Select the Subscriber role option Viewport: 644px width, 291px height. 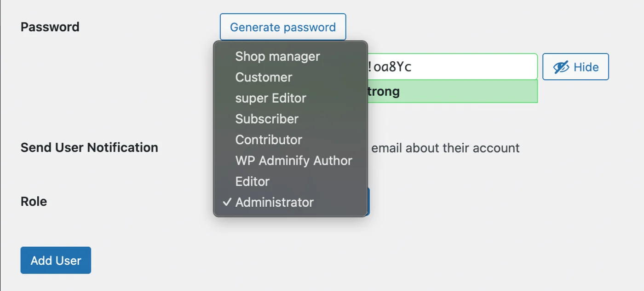point(266,119)
